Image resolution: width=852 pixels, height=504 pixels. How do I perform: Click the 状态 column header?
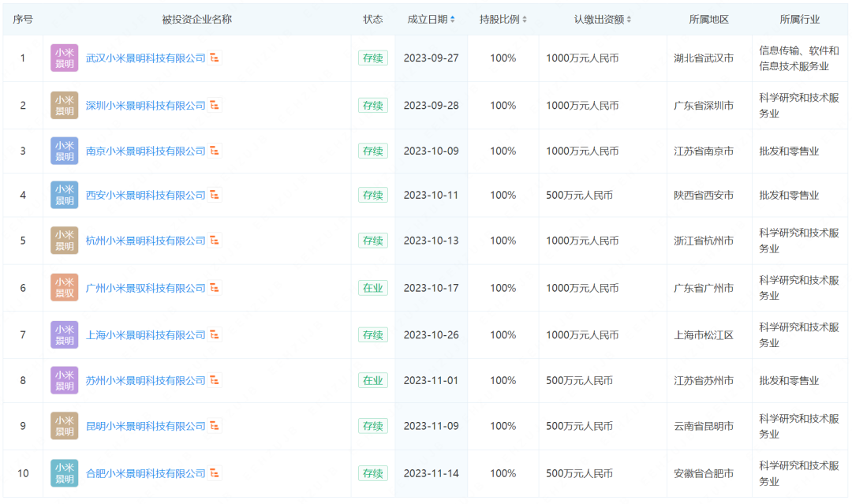pyautogui.click(x=372, y=20)
